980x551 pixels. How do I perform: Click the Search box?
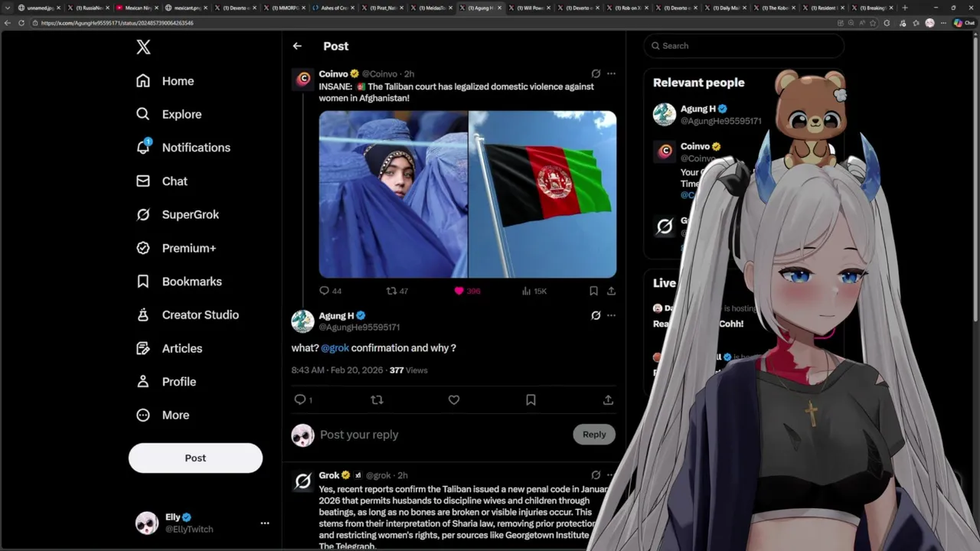[x=743, y=46]
